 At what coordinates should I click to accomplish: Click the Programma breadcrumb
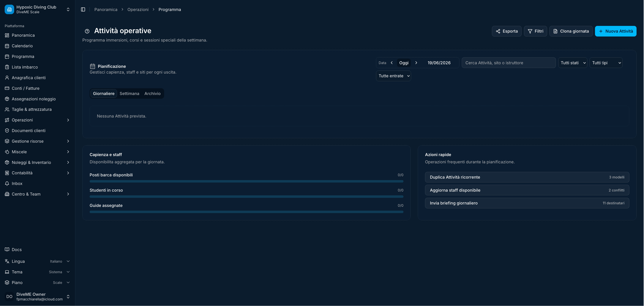tap(170, 9)
